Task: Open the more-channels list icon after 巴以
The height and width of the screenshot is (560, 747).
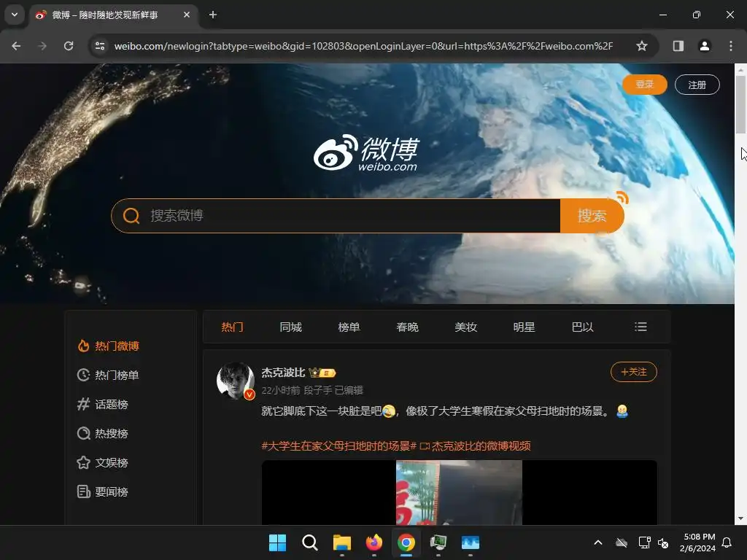Action: coord(640,327)
